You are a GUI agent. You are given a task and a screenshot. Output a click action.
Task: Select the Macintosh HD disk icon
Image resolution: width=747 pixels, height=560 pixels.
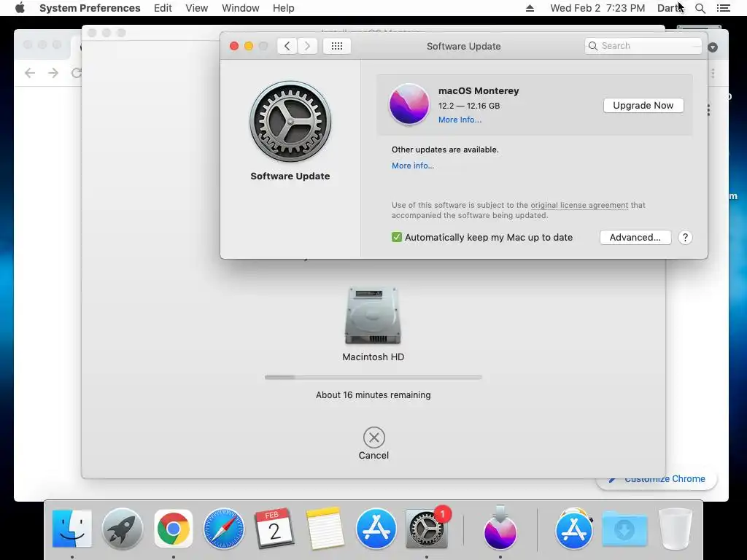(373, 315)
